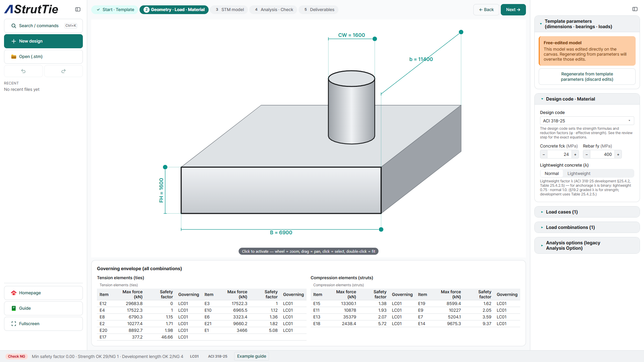Image resolution: width=644 pixels, height=362 pixels.
Task: Select Lightweight concrete option
Action: click(x=579, y=174)
